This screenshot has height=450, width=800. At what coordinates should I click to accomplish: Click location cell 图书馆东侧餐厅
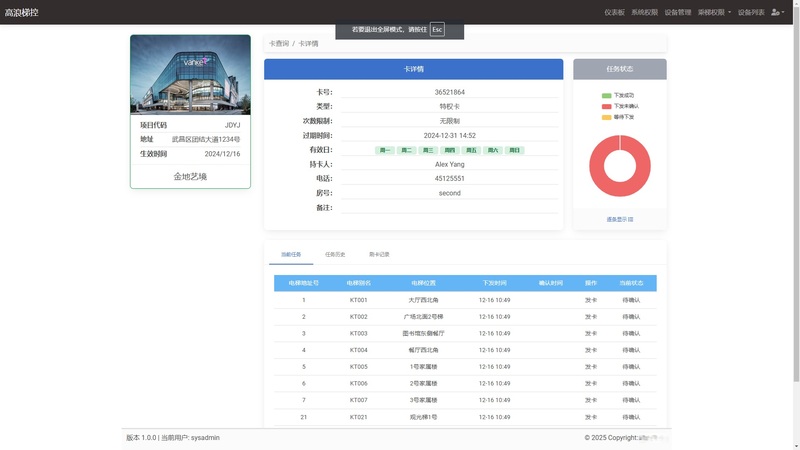tap(423, 333)
